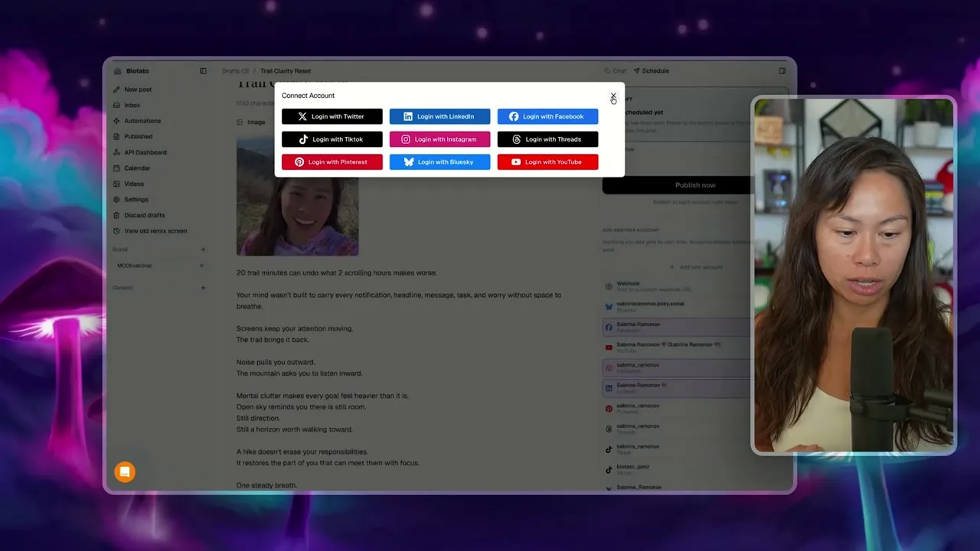Choose Login with LinkedIn
This screenshot has height=551, width=980.
click(439, 116)
